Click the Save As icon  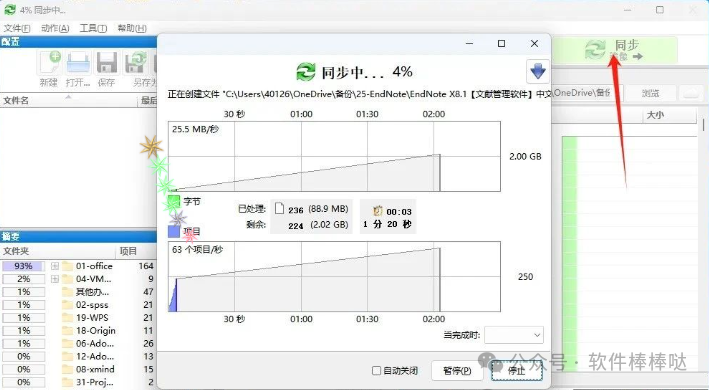coord(136,63)
